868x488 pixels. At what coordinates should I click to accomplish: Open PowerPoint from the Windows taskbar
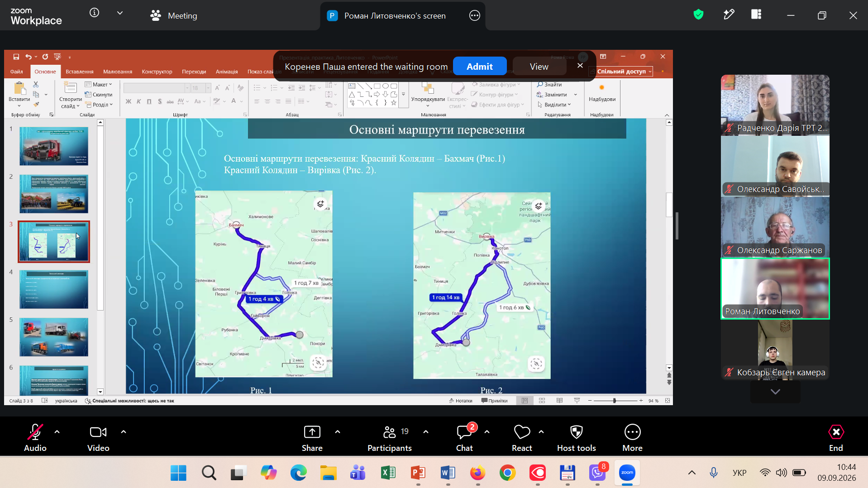[418, 473]
